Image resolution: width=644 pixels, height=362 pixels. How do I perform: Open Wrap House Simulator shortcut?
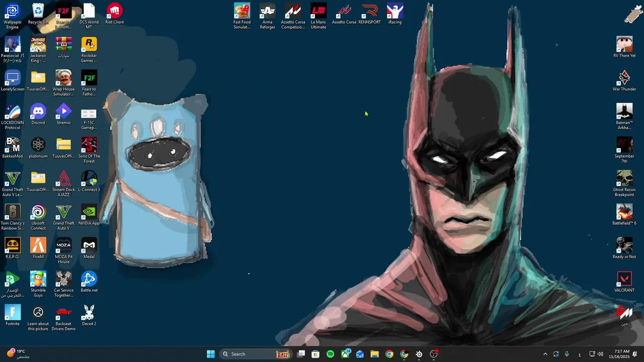(x=63, y=83)
